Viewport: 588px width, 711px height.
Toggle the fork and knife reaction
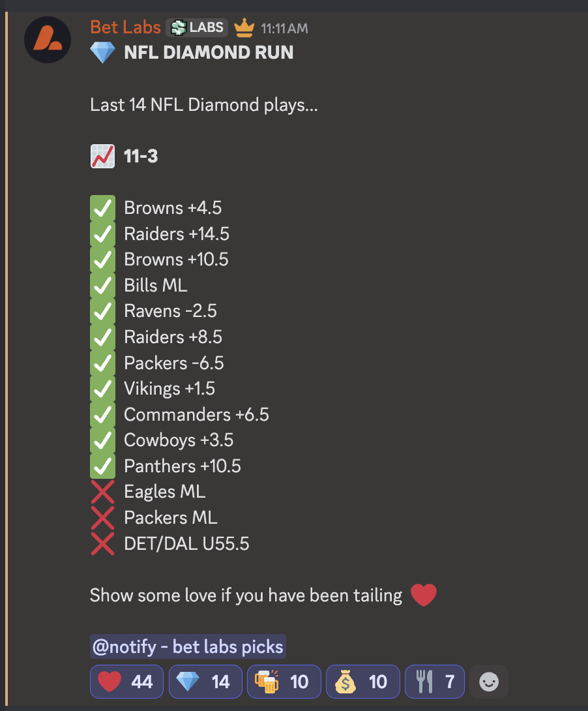click(434, 682)
